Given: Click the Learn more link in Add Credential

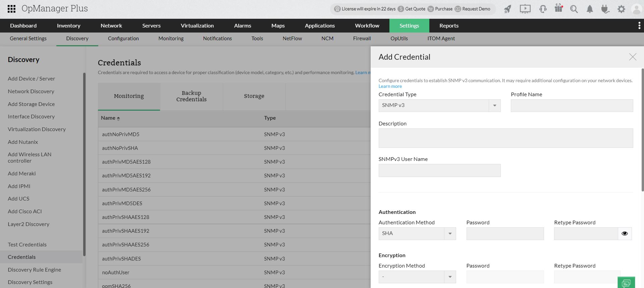Looking at the screenshot, I should click(x=390, y=87).
